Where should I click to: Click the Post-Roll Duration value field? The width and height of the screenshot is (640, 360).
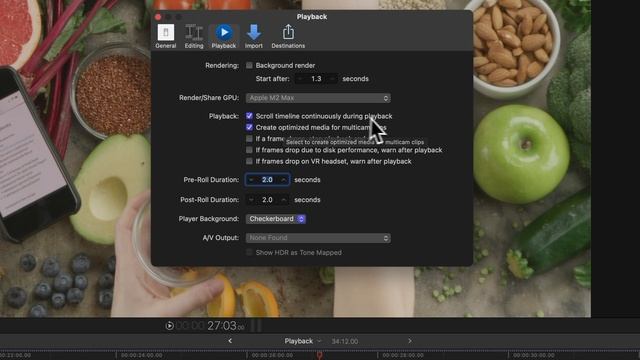pyautogui.click(x=267, y=200)
